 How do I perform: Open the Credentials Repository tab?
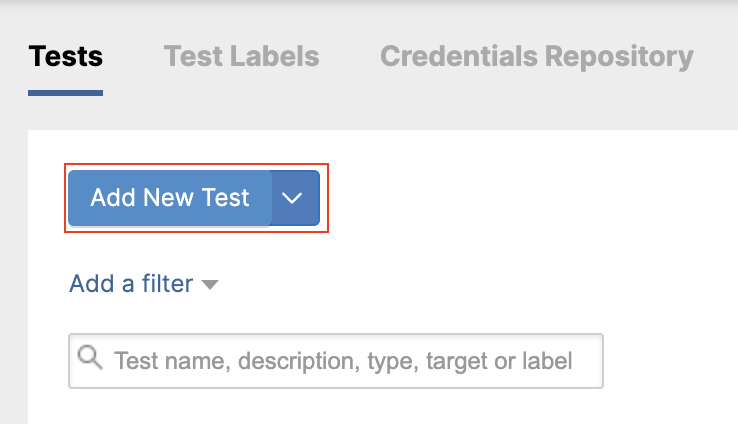(536, 56)
